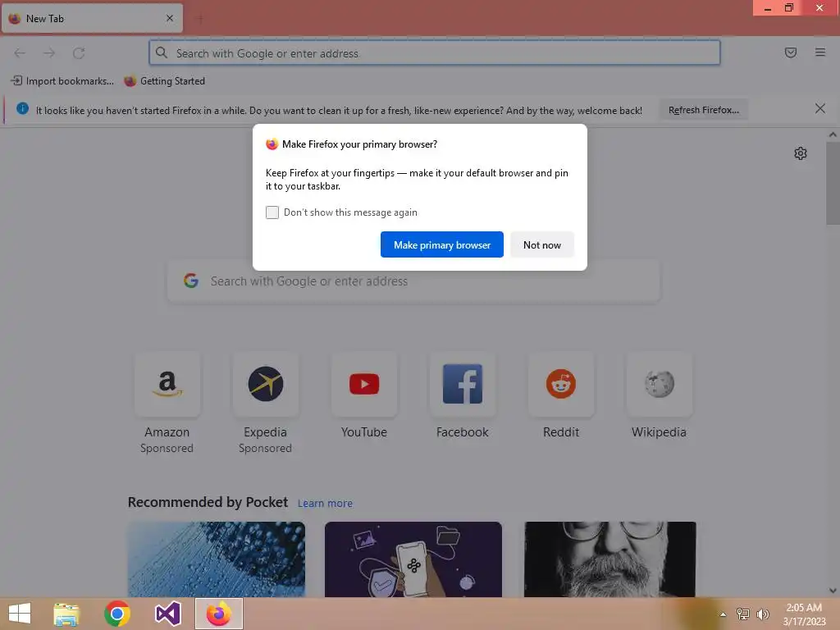Click the magnifier icon in address bar
This screenshot has width=840, height=630.
pyautogui.click(x=162, y=52)
